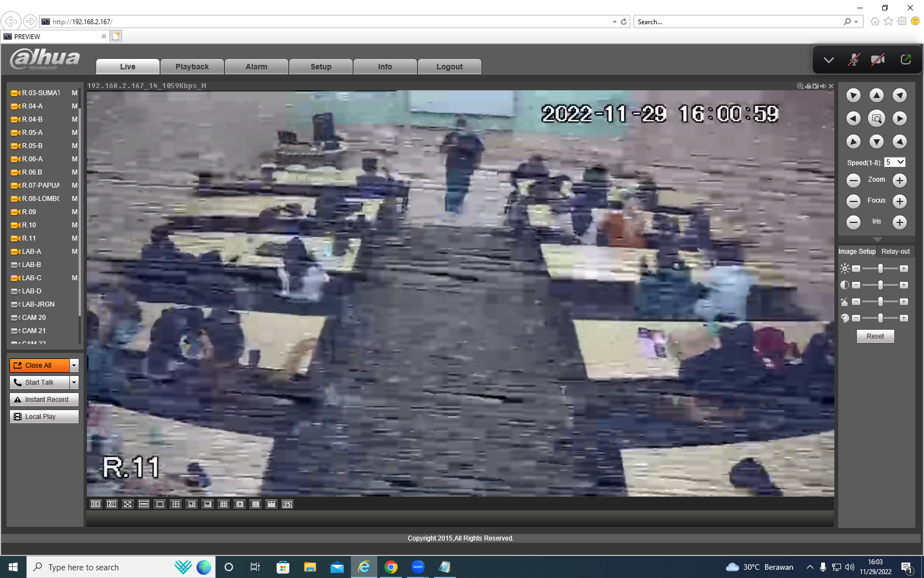The height and width of the screenshot is (578, 924).
Task: Switch video to full screen
Action: (x=128, y=504)
